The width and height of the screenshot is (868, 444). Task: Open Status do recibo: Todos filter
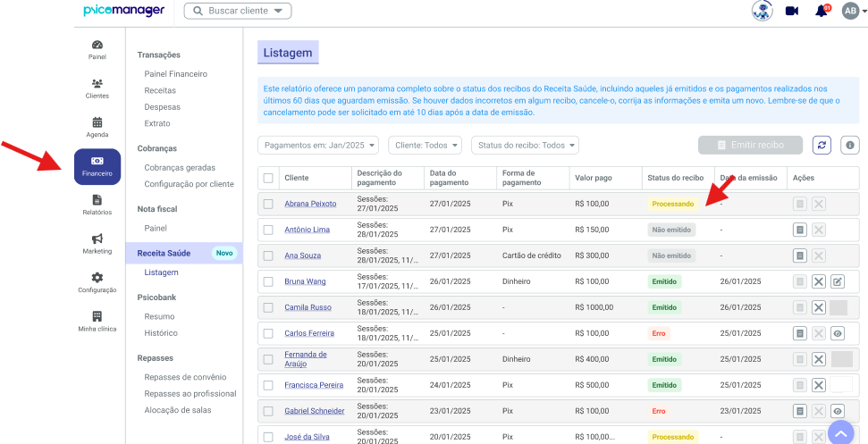(525, 146)
